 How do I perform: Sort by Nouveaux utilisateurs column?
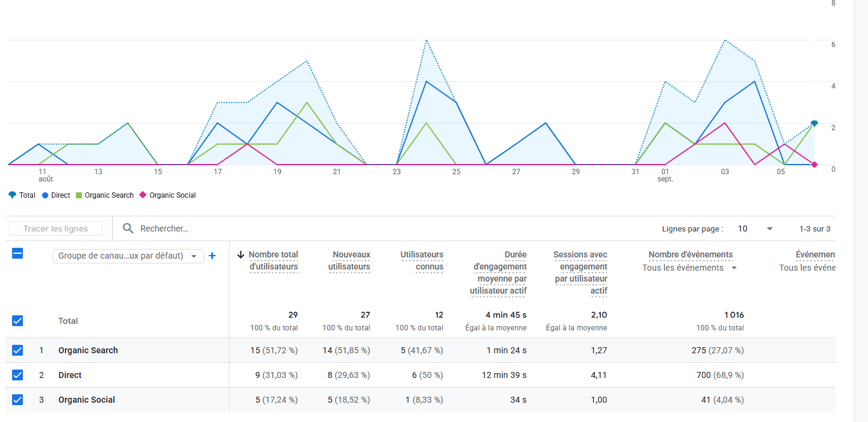(x=349, y=260)
